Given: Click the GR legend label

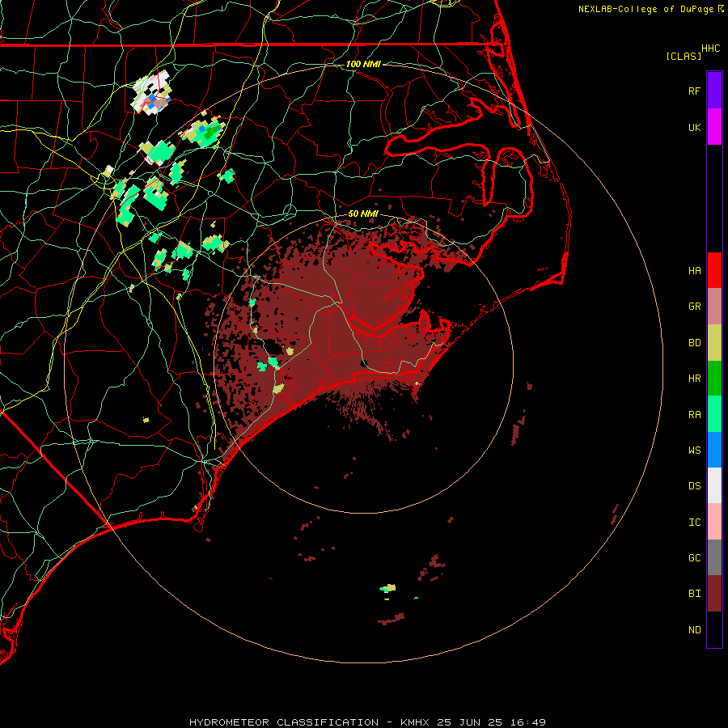Looking at the screenshot, I should click(x=694, y=307).
